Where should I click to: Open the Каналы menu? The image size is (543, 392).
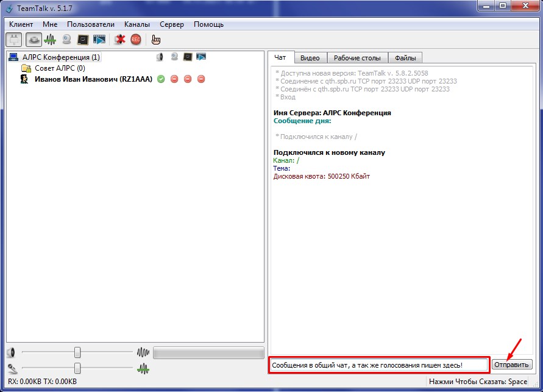pyautogui.click(x=137, y=24)
